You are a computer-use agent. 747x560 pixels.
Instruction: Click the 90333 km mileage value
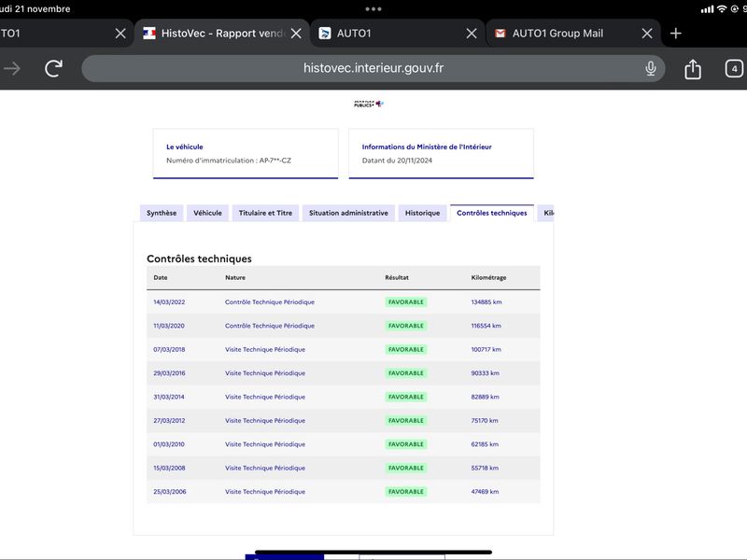pyautogui.click(x=485, y=373)
